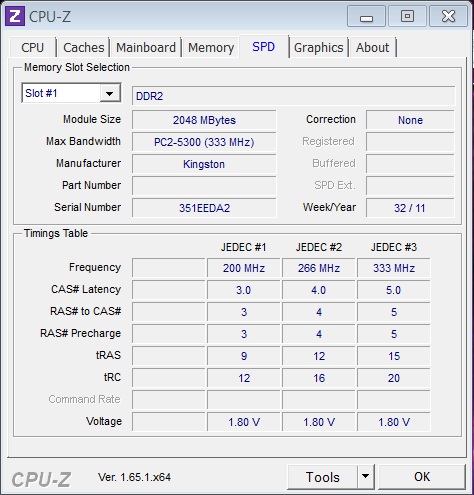The height and width of the screenshot is (495, 474).
Task: Open the CPU tab
Action: click(x=32, y=47)
